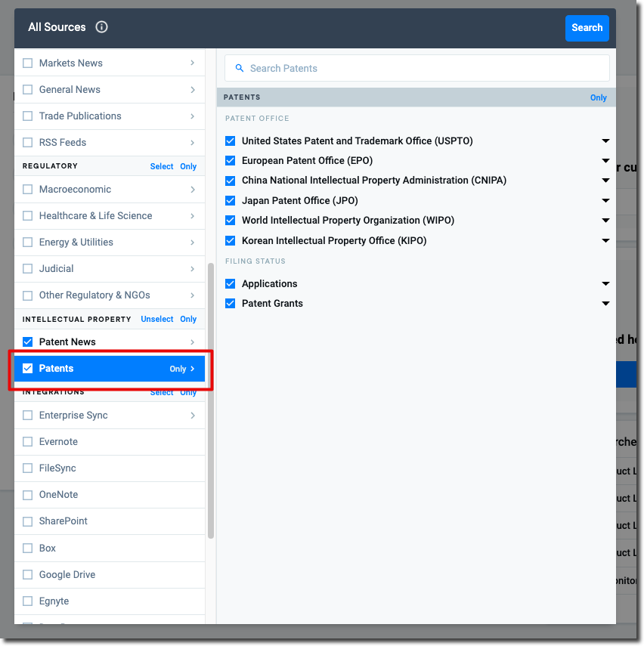Screen dimensions: 644x646
Task: Open Markets News submenu chevron
Action: [x=193, y=63]
